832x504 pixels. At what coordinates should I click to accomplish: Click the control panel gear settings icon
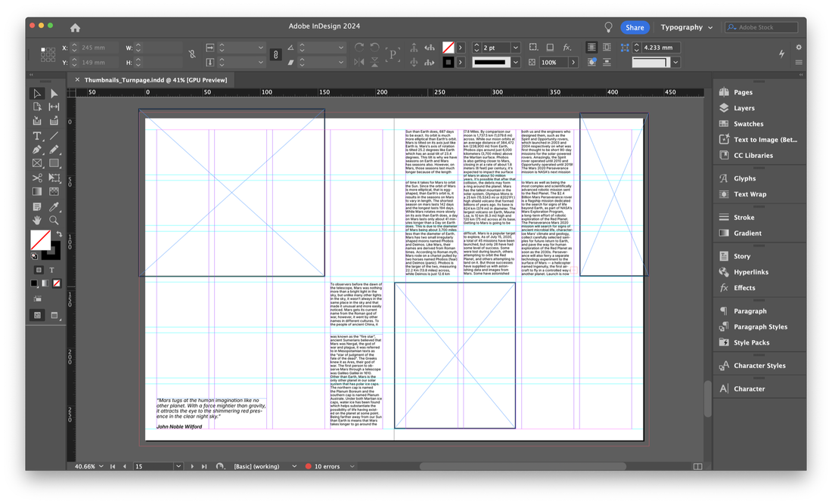pyautogui.click(x=799, y=47)
